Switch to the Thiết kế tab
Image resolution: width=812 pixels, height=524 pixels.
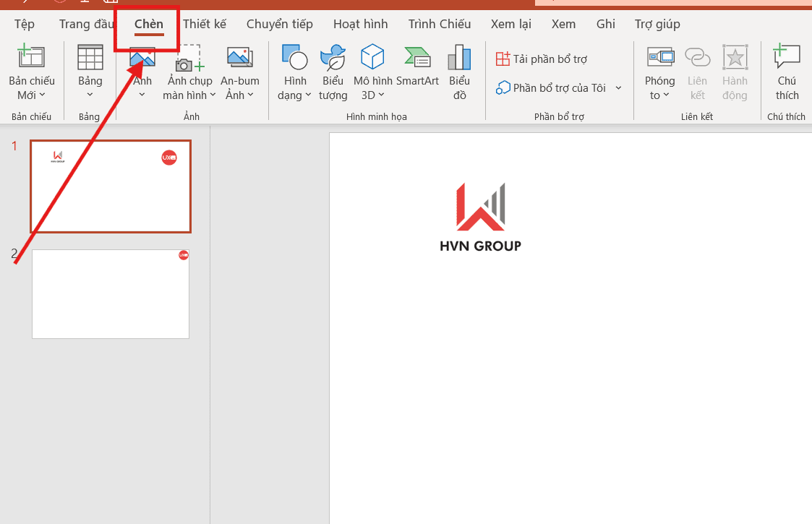tap(205, 23)
